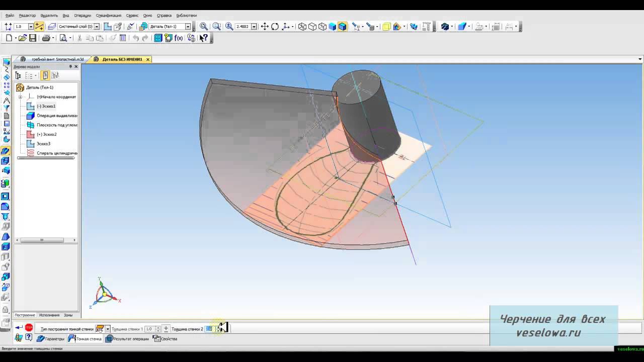644x362 pixels.
Task: Open the variables f(x) panel
Action: coord(179,38)
